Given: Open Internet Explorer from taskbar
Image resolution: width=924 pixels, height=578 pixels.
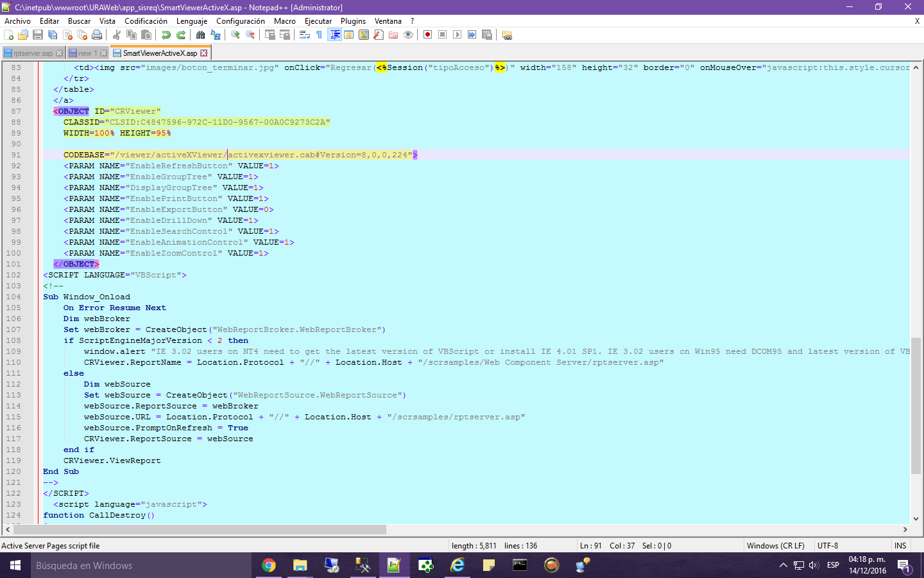Looking at the screenshot, I should tap(458, 566).
